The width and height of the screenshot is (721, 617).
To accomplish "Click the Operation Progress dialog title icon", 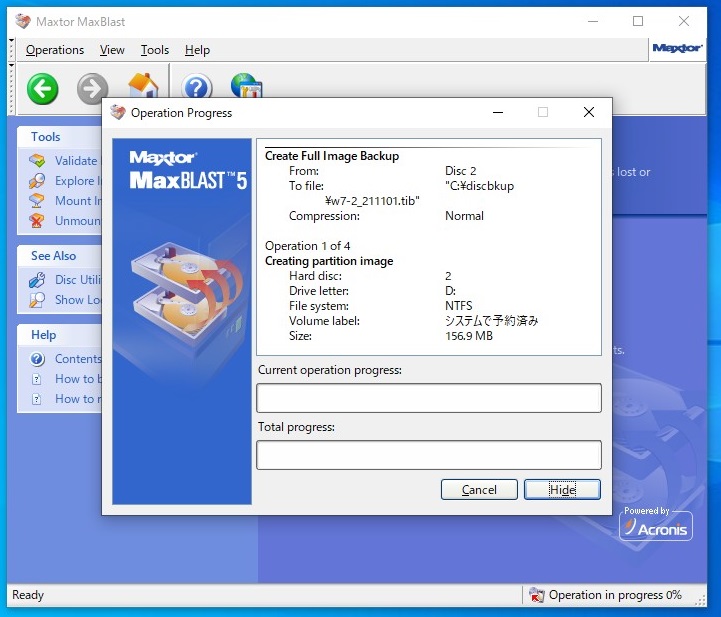I will click(118, 112).
